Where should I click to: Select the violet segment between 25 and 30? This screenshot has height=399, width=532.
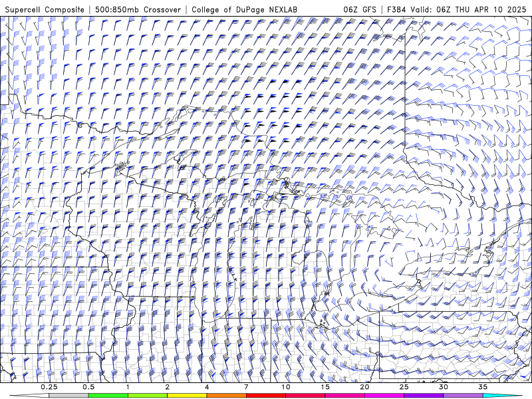click(424, 396)
